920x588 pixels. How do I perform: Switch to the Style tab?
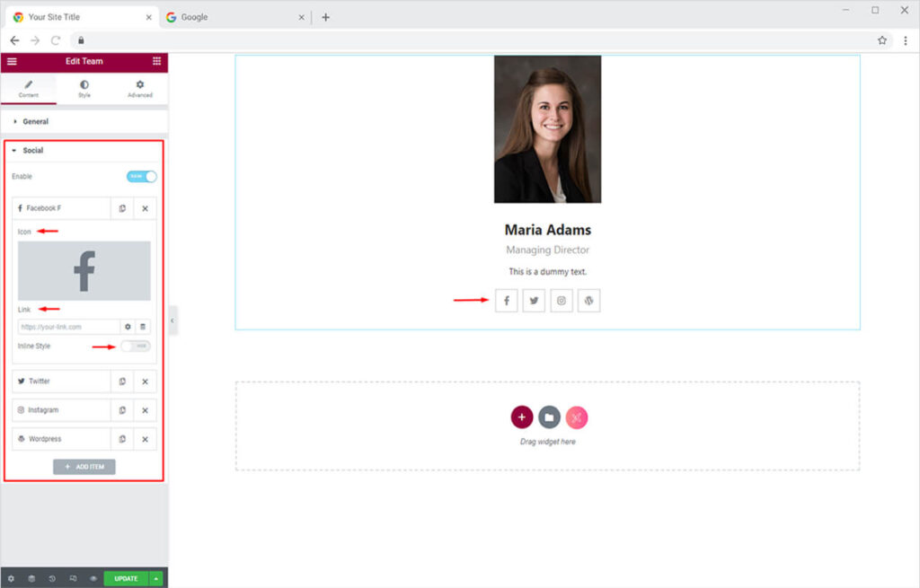[84, 89]
